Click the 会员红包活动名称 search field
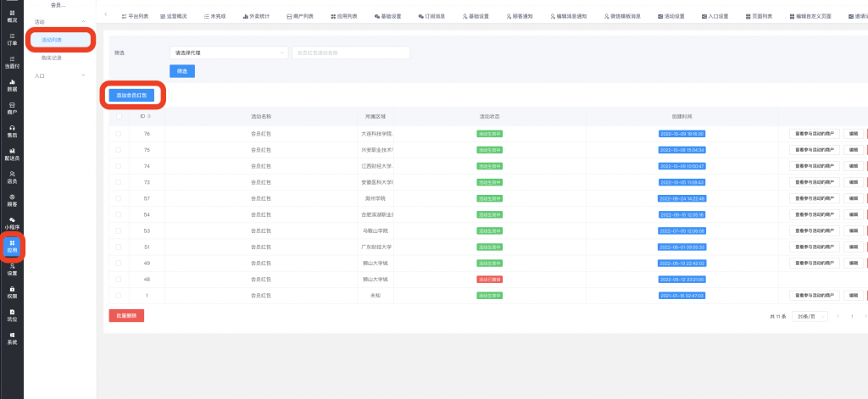This screenshot has width=868, height=399. (x=350, y=53)
